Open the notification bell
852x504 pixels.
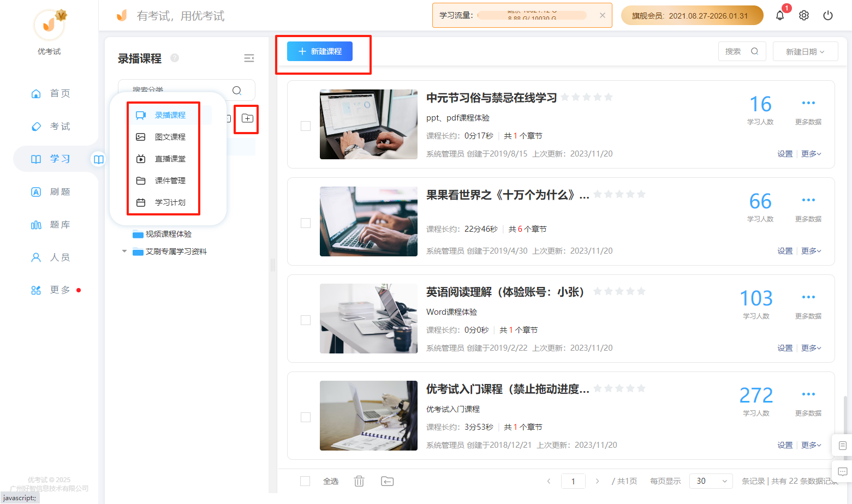[x=780, y=15]
